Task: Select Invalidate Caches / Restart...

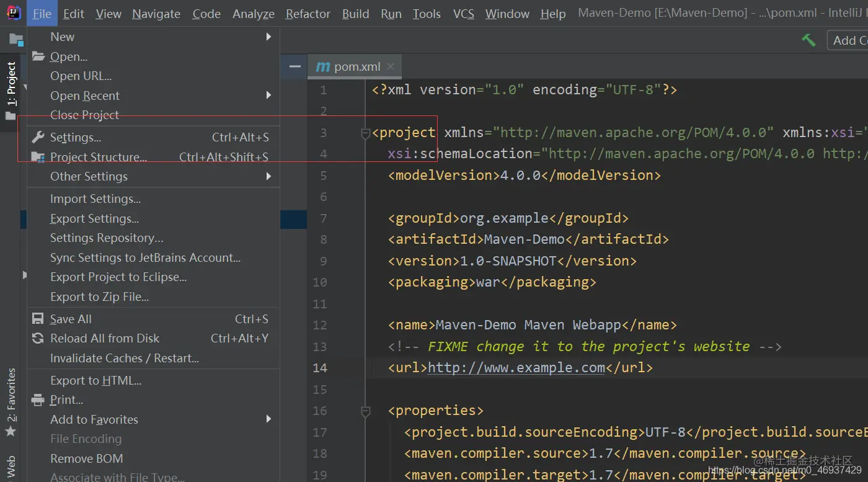Action: pyautogui.click(x=153, y=358)
